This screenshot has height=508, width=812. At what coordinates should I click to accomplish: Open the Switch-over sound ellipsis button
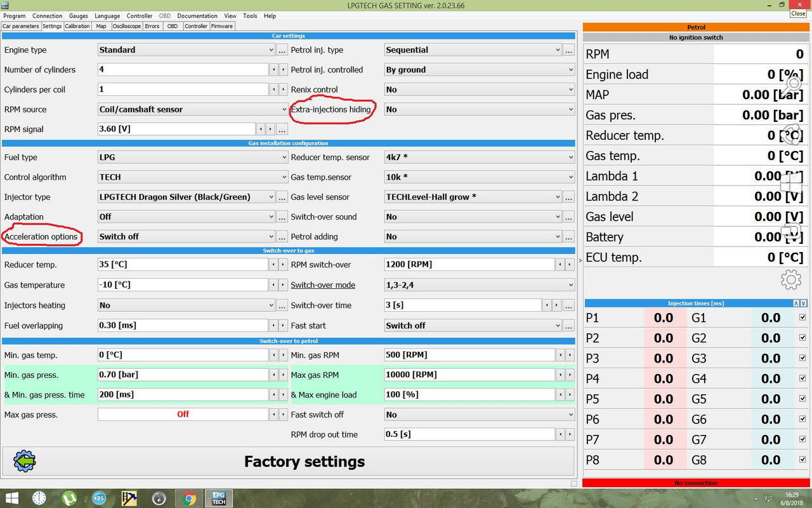(568, 217)
